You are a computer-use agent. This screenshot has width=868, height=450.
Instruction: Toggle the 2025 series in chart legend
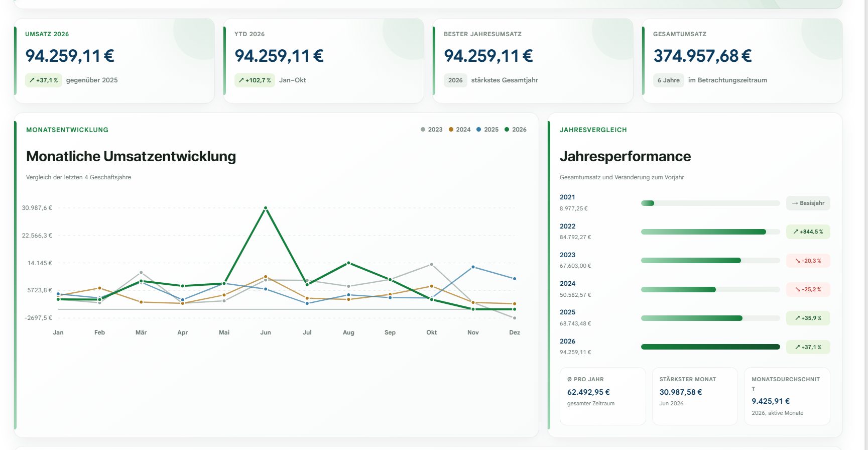[487, 130]
